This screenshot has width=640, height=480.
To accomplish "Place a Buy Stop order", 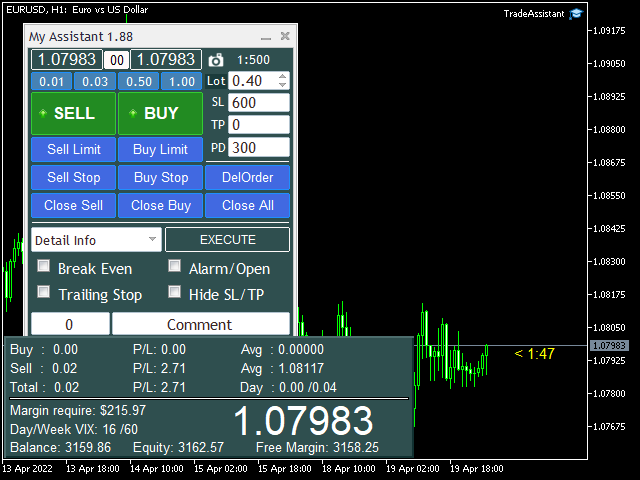I will 160,178.
